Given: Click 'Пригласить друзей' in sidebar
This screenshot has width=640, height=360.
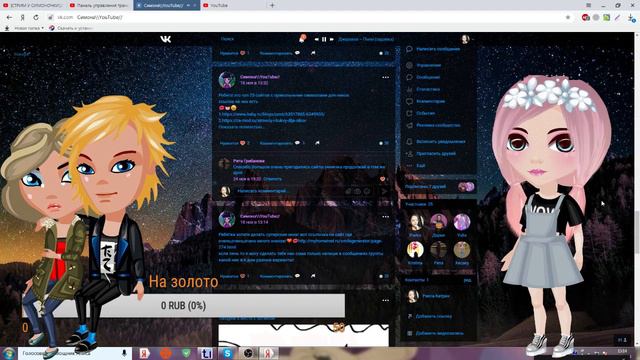Looking at the screenshot, I should [436, 154].
